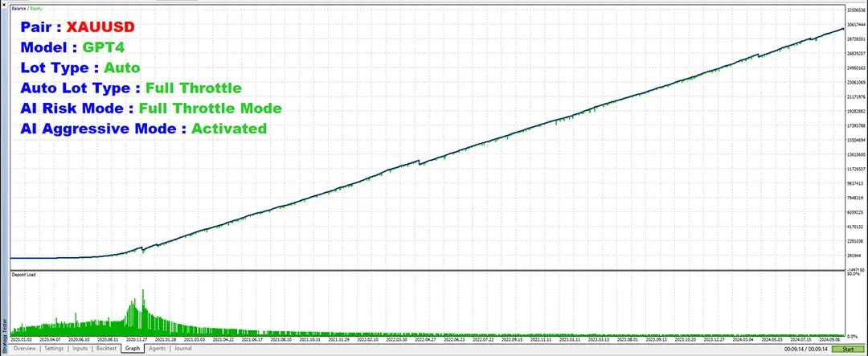Open the Journal tab
Screen dimensions: 868x356
tap(183, 349)
